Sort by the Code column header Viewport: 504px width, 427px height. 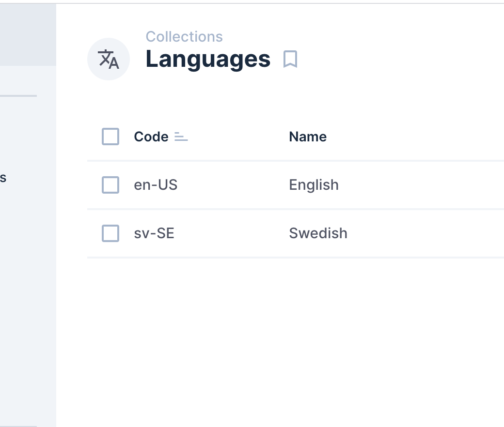[x=151, y=137]
